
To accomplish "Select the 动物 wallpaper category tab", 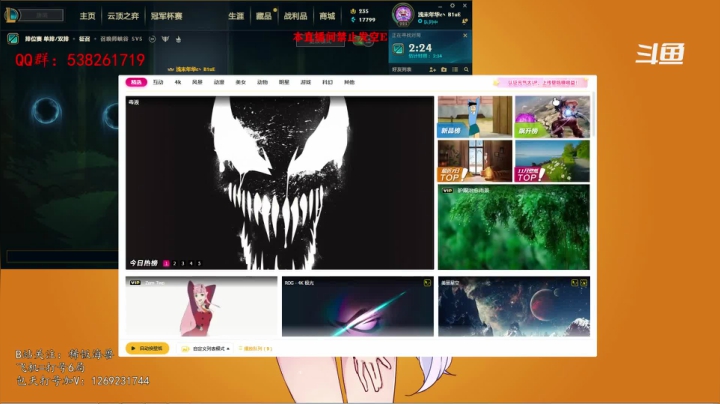I will click(262, 82).
